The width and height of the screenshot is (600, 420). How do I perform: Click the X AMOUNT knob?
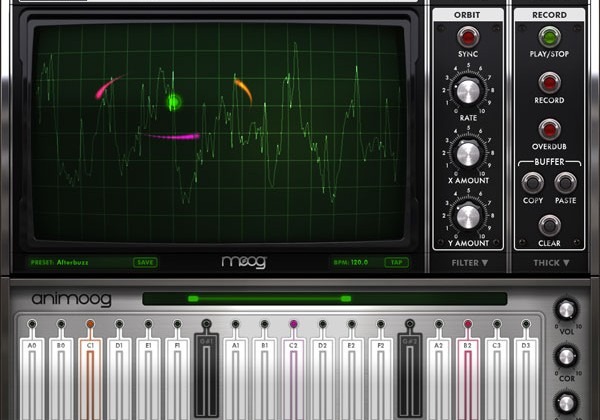(468, 154)
